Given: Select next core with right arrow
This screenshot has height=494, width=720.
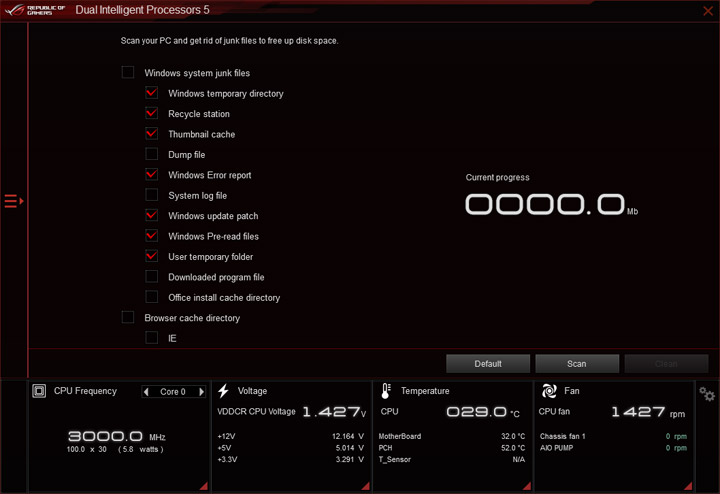Looking at the screenshot, I should pyautogui.click(x=201, y=392).
